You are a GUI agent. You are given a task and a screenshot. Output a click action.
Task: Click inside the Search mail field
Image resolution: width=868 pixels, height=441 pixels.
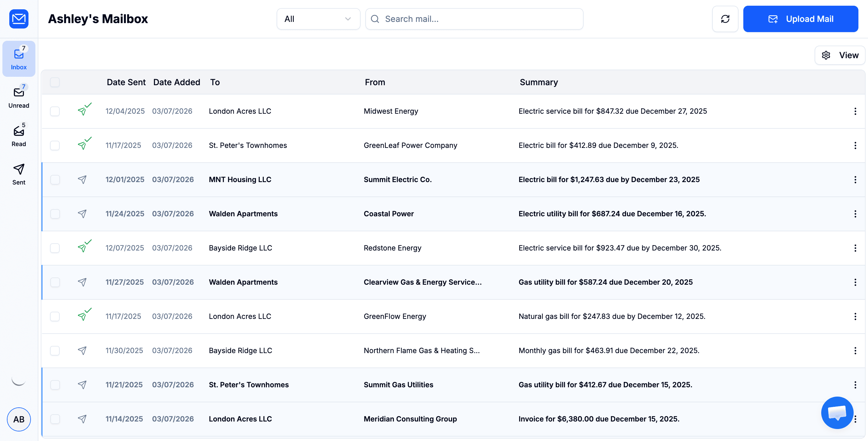[x=474, y=19]
